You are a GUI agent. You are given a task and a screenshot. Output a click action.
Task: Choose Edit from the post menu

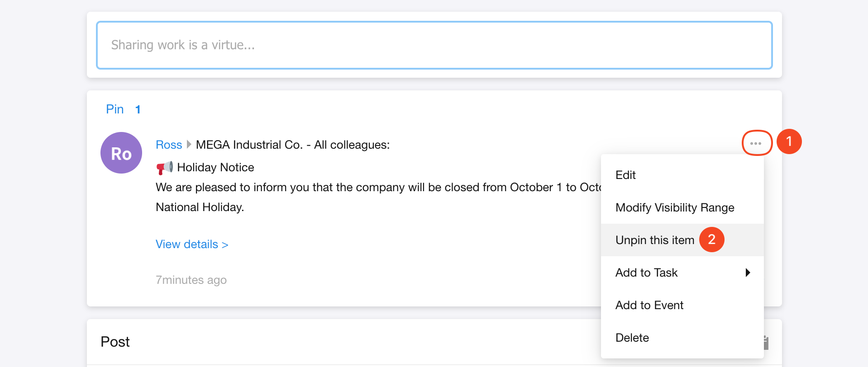point(625,175)
